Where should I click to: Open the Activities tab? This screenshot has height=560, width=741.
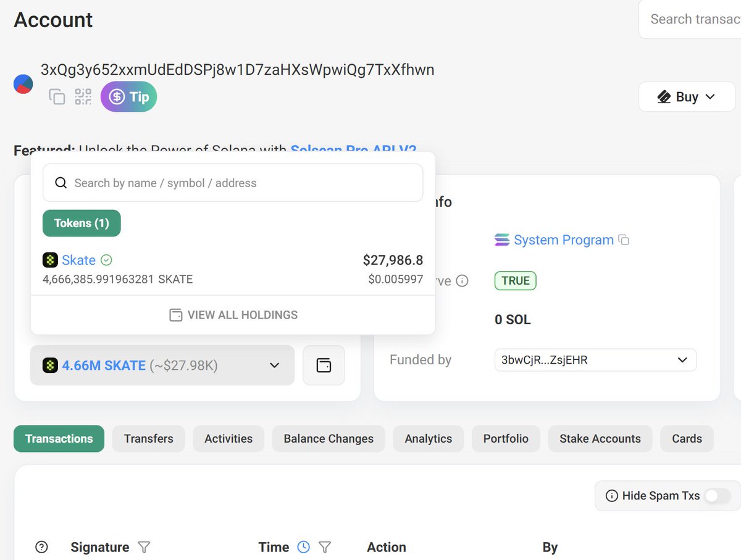click(228, 439)
